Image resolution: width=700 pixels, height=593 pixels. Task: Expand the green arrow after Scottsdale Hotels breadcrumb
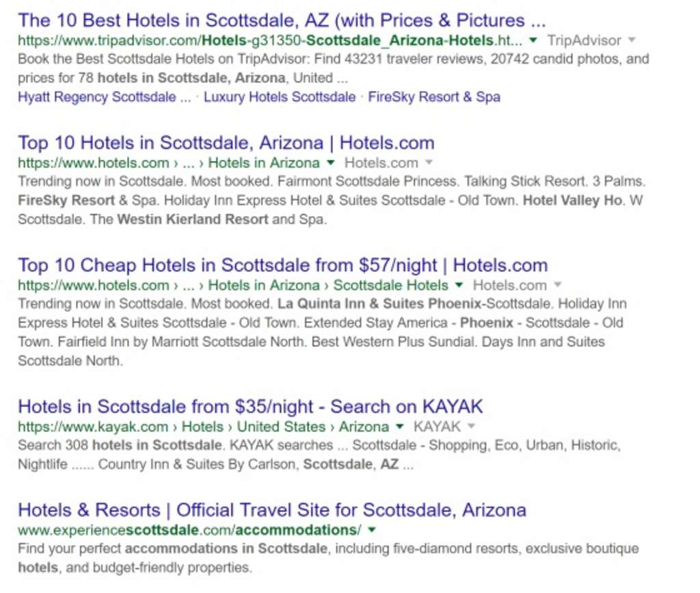(459, 285)
